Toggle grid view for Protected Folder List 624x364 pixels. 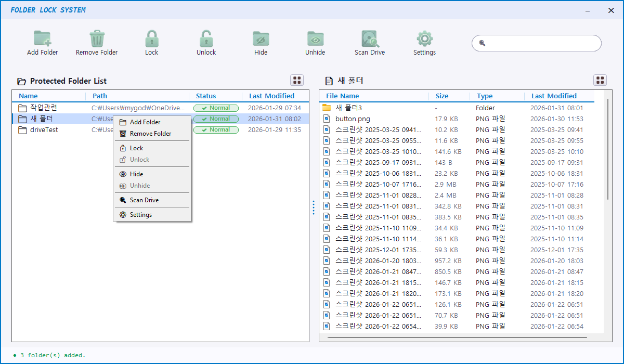coord(297,80)
